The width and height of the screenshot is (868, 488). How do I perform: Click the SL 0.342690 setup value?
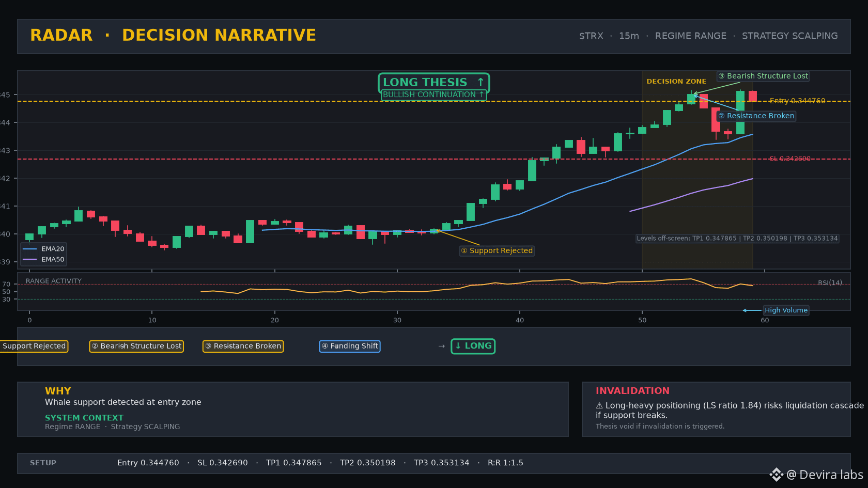point(223,463)
